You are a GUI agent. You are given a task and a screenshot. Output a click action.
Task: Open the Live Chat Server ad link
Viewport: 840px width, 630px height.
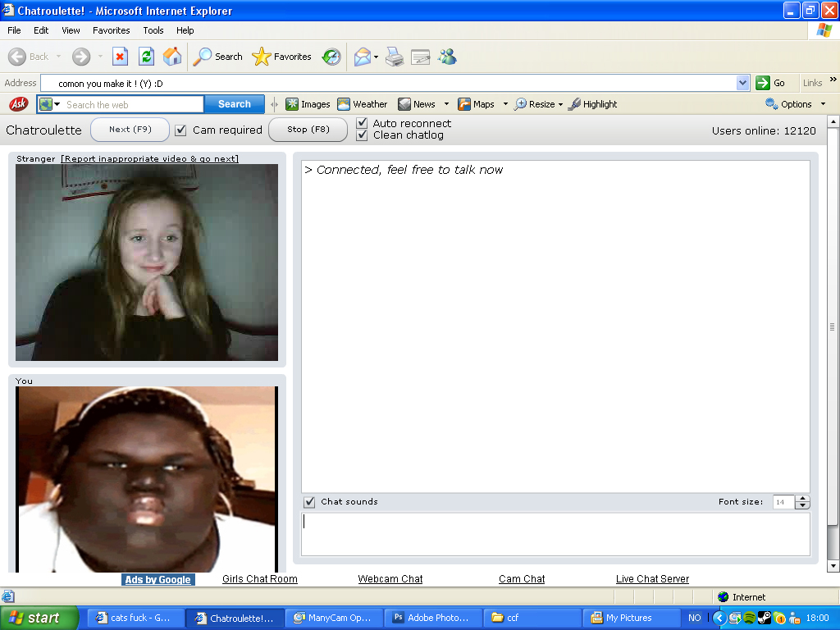652,579
